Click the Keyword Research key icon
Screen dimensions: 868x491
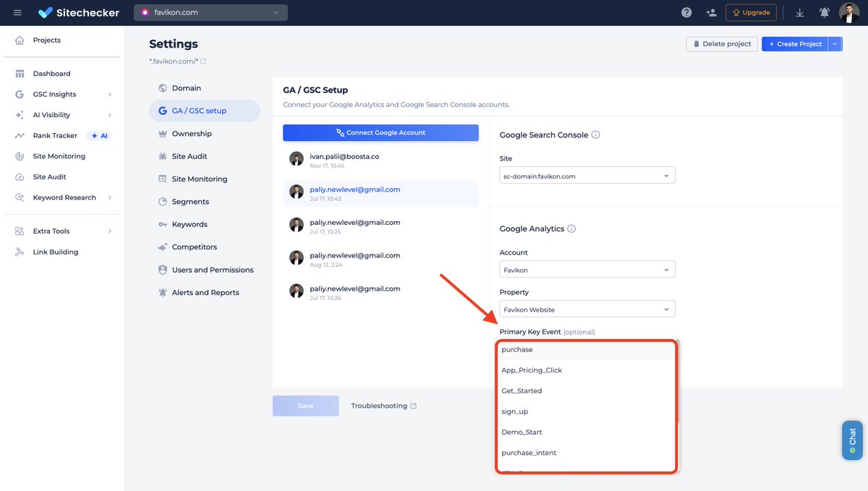(x=20, y=197)
